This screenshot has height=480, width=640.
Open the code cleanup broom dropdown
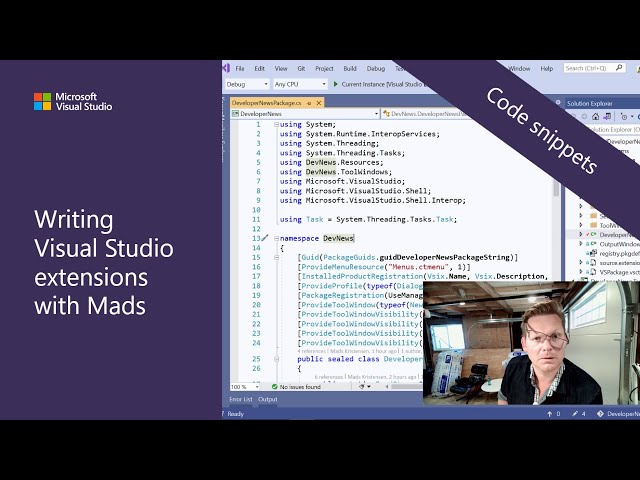coord(364,386)
